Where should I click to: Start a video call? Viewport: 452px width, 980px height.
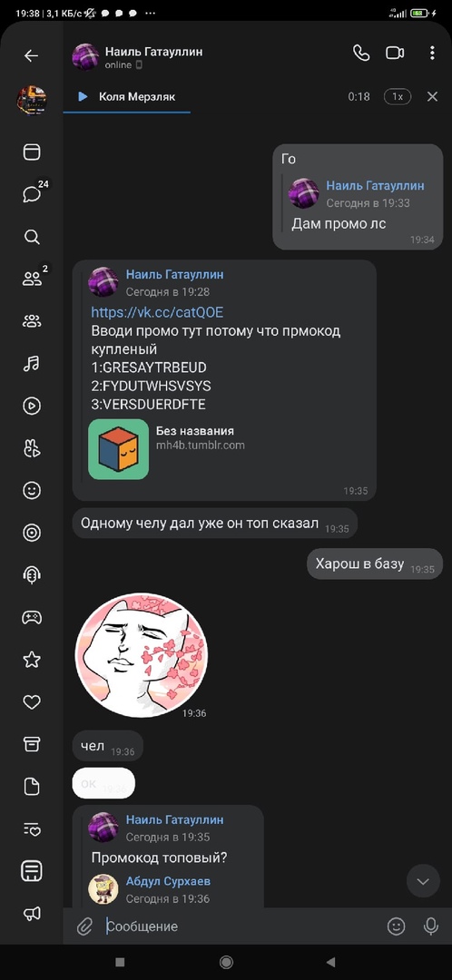click(395, 54)
